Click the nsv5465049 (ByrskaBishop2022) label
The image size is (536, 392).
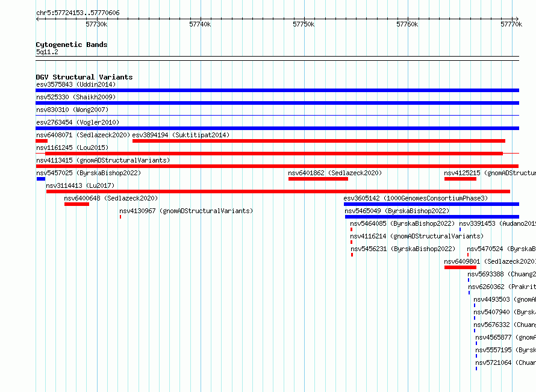[x=397, y=211]
